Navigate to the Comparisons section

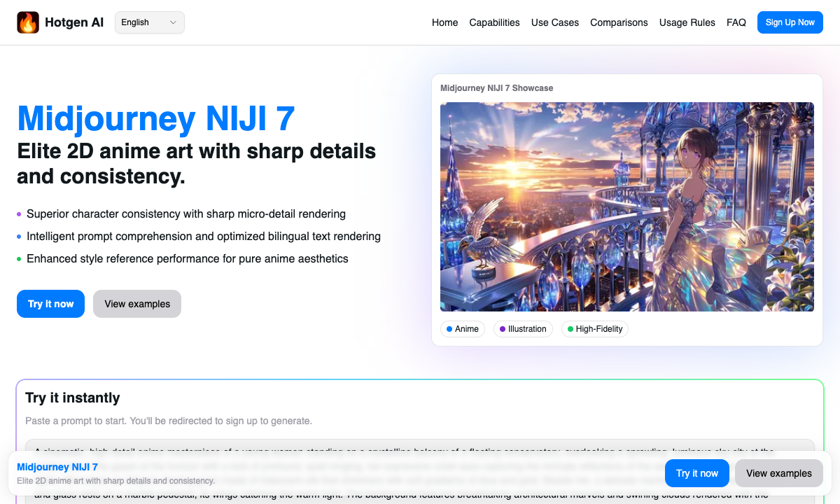pyautogui.click(x=619, y=22)
